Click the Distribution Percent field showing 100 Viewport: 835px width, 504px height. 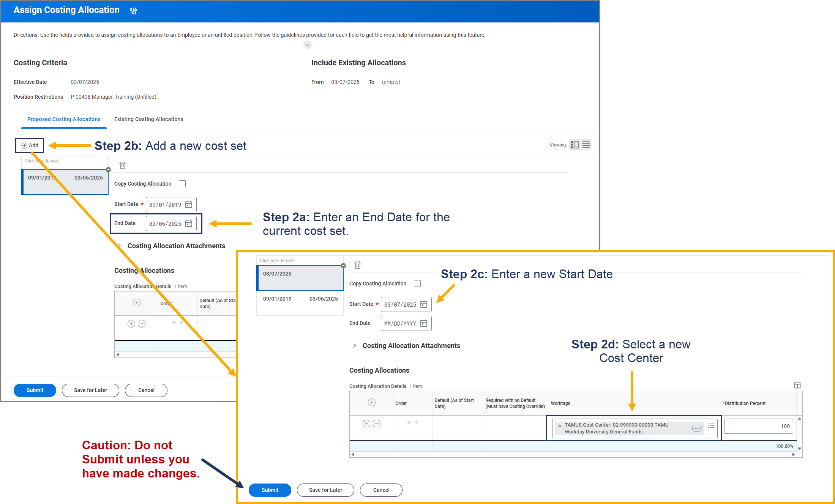tap(758, 426)
